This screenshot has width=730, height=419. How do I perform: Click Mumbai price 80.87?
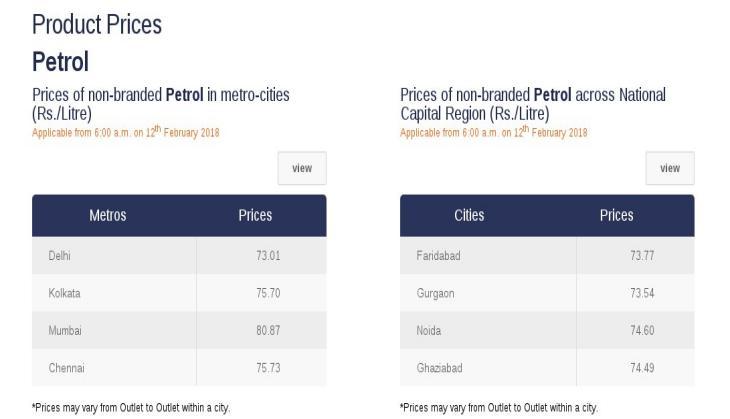268,331
